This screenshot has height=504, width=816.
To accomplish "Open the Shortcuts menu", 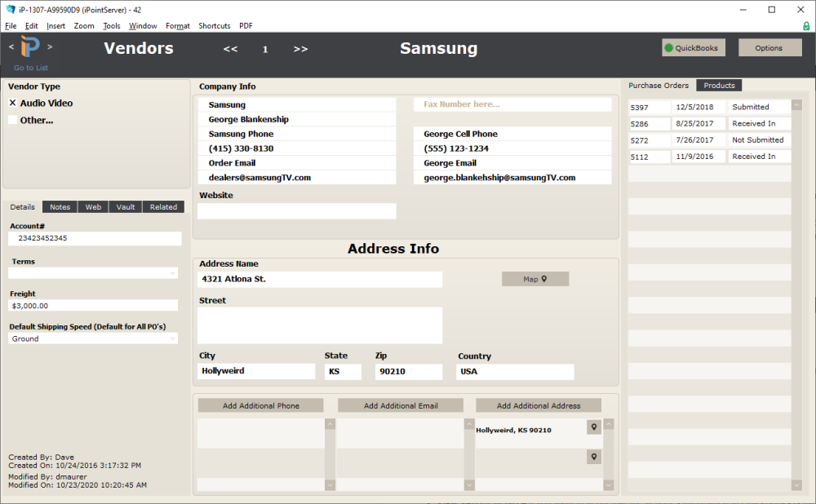I will [x=214, y=25].
